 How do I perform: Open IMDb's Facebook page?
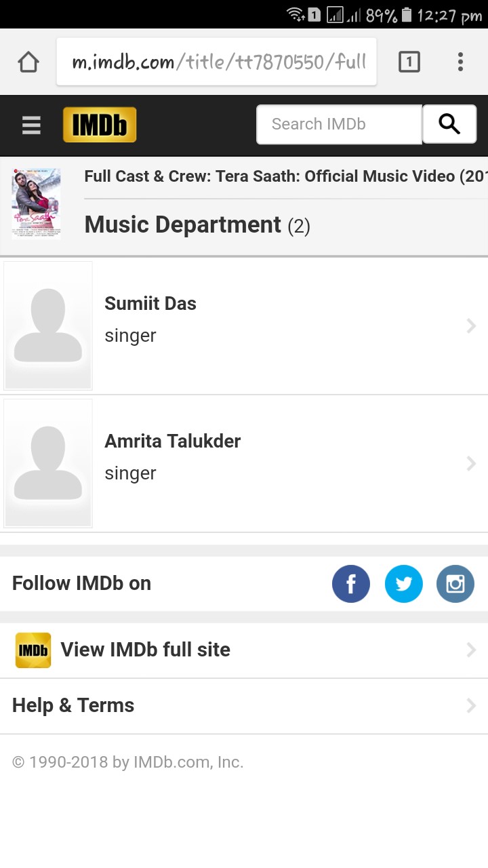click(350, 584)
